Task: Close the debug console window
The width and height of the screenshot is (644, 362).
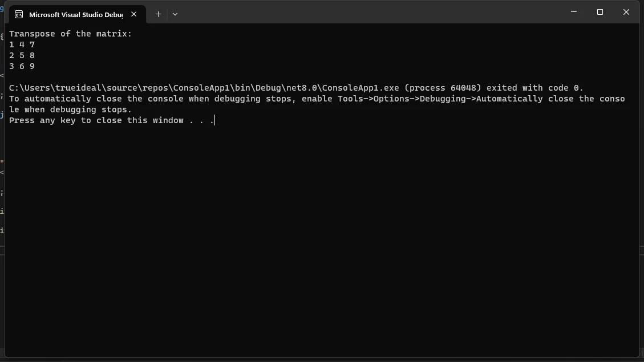Action: click(626, 12)
